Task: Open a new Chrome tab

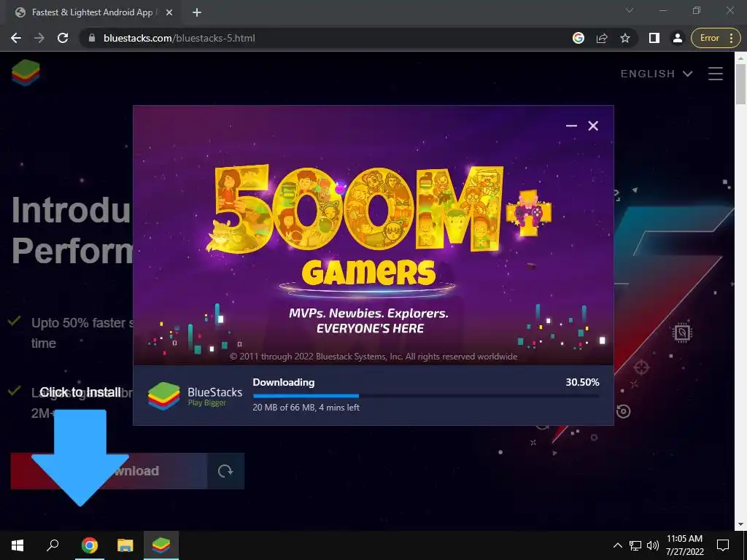Action: click(197, 13)
